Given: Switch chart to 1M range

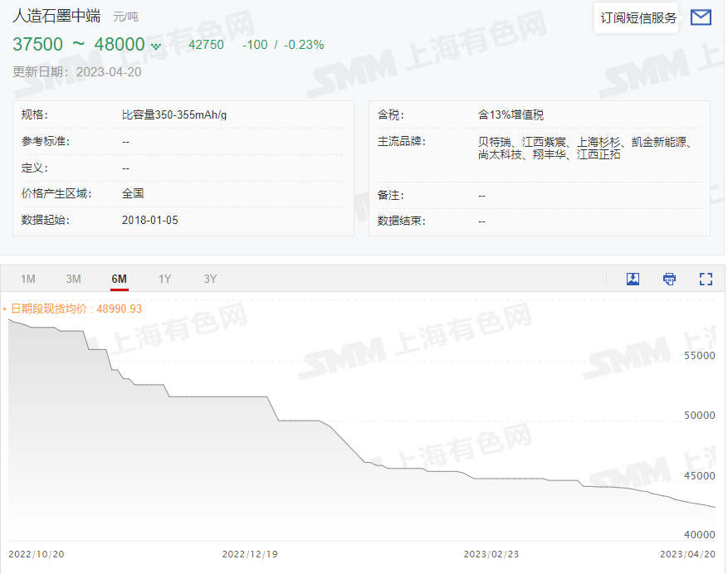Looking at the screenshot, I should pyautogui.click(x=28, y=279).
